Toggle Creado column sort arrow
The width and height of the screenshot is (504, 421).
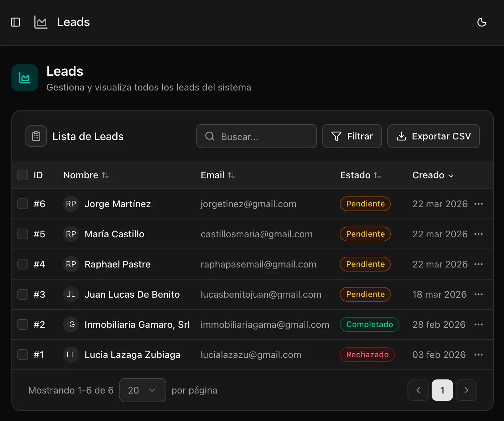click(451, 175)
